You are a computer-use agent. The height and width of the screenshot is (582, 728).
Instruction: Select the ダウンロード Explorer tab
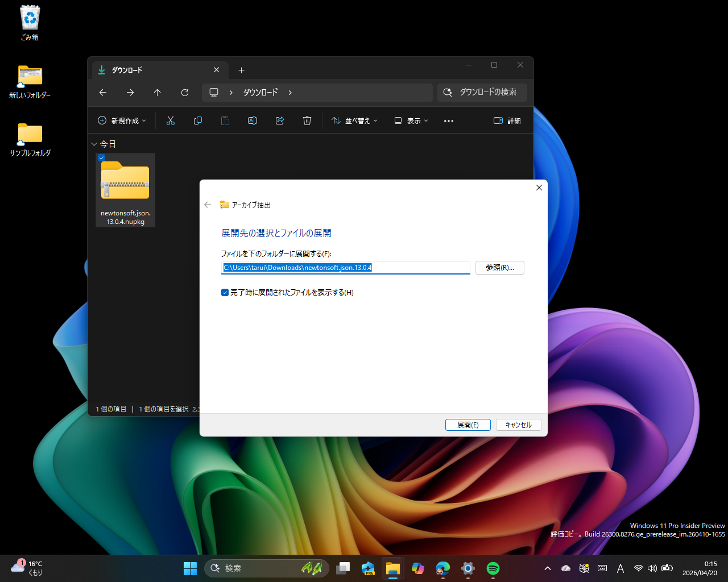point(160,70)
